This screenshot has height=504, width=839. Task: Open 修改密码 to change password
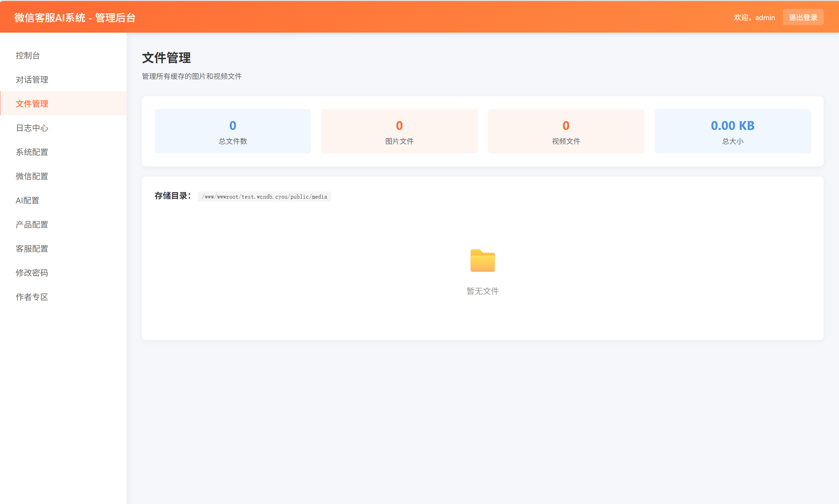pyautogui.click(x=32, y=272)
